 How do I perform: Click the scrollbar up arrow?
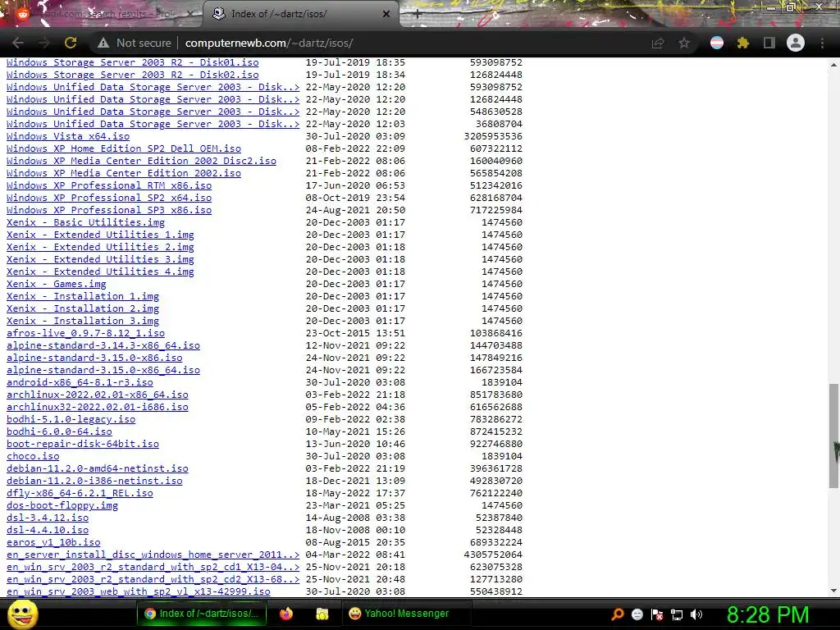pos(833,64)
